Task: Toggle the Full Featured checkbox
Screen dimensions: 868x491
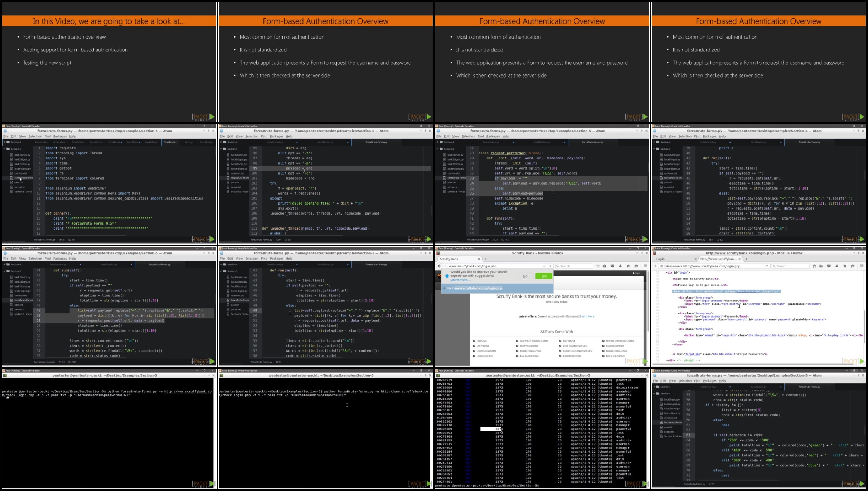Action: coord(560,341)
